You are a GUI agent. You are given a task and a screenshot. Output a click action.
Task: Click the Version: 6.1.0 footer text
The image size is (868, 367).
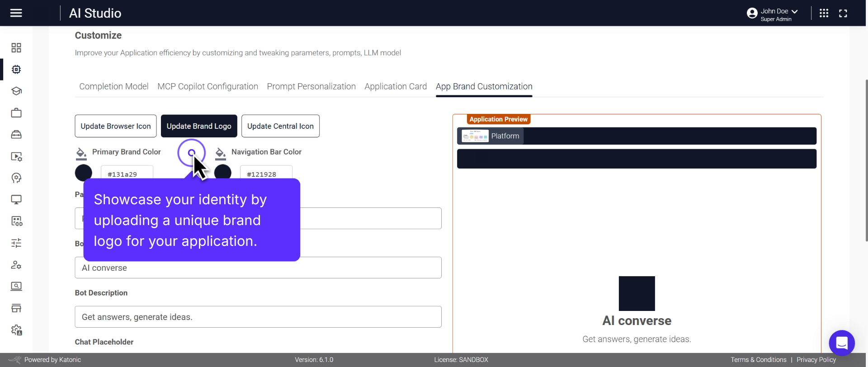pos(314,360)
